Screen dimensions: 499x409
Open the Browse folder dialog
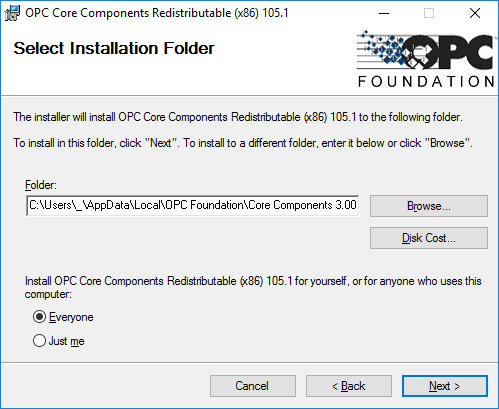pos(429,206)
